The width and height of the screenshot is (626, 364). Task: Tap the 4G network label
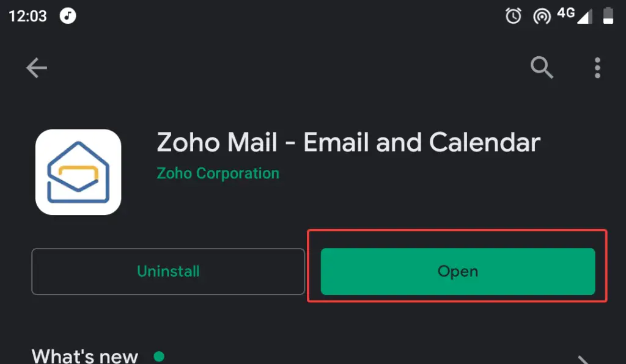click(565, 13)
